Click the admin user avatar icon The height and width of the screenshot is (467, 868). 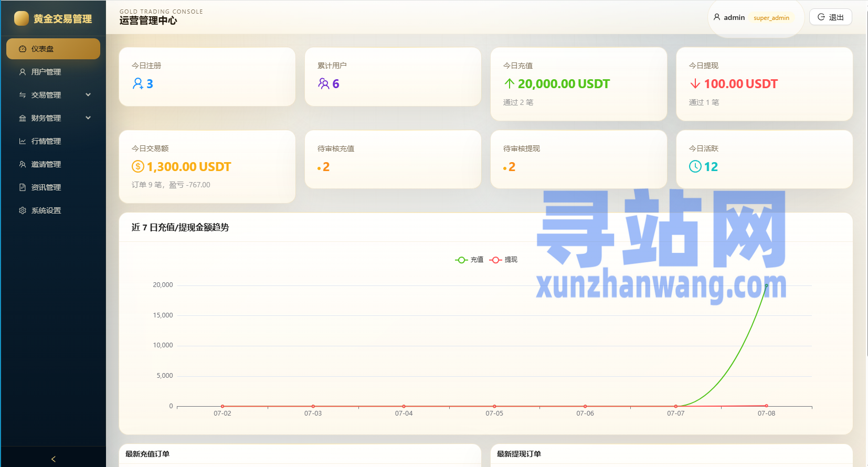point(717,17)
